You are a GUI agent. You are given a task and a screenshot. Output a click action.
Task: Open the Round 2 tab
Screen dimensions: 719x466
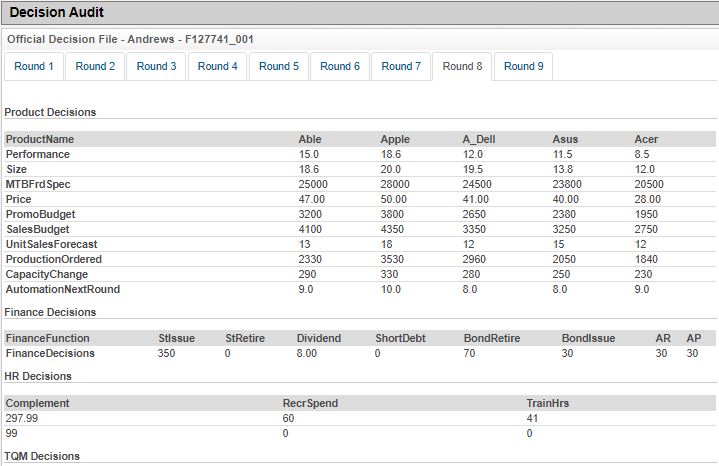[x=95, y=67]
